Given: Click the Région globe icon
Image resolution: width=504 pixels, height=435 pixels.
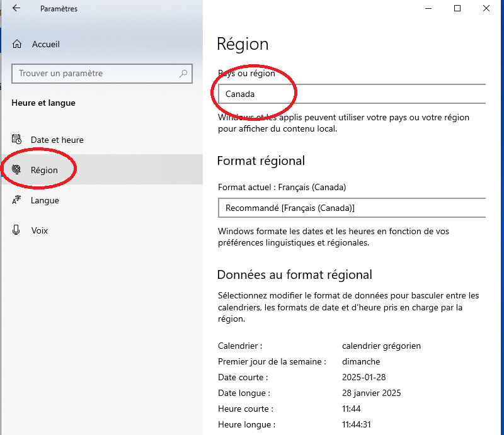Looking at the screenshot, I should coord(16,169).
